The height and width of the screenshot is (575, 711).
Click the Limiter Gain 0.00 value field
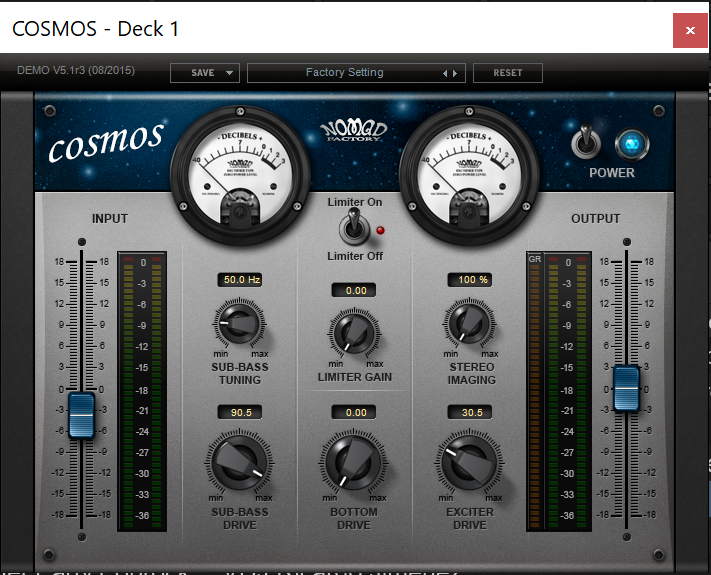tap(354, 291)
